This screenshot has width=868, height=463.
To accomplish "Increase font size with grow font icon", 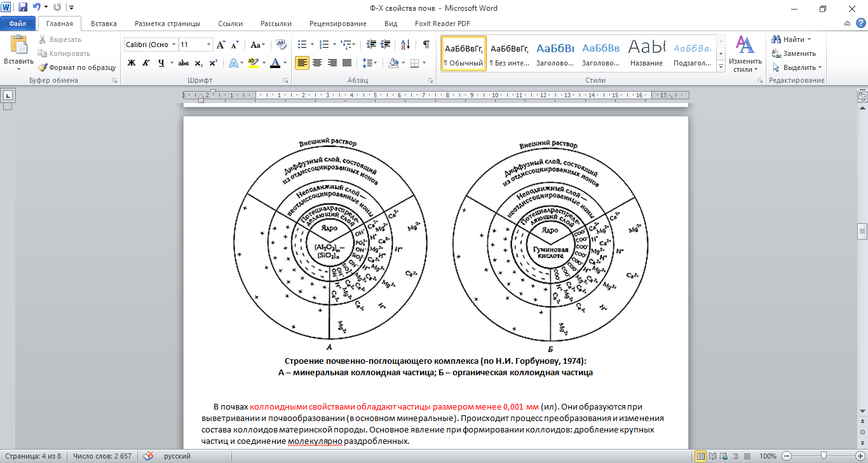I will click(x=221, y=45).
